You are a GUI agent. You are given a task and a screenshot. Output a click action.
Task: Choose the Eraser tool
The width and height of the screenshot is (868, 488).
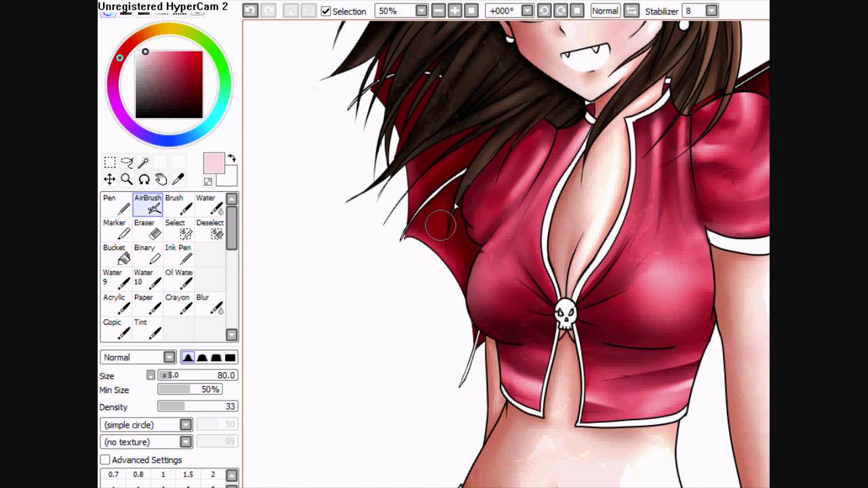pos(148,230)
